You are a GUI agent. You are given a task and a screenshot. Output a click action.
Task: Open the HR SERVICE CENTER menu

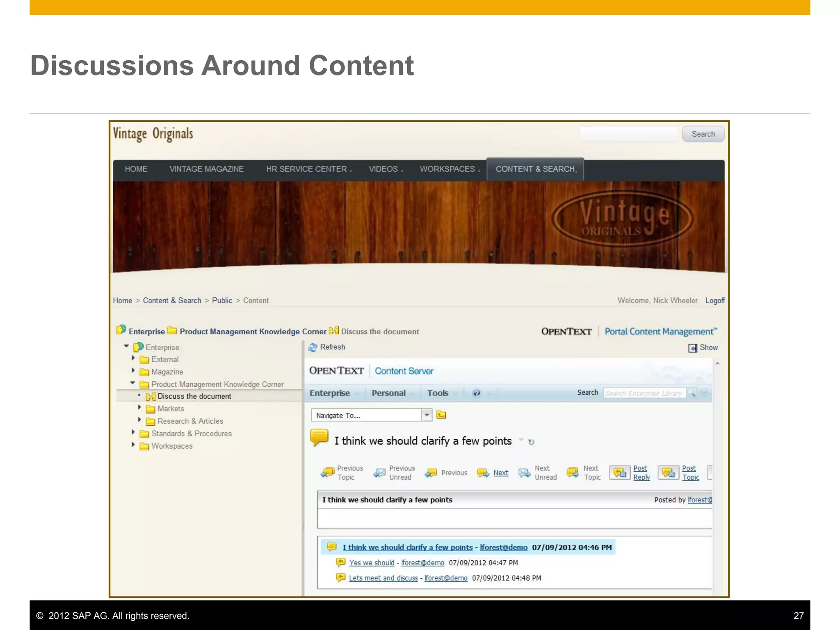click(x=309, y=169)
